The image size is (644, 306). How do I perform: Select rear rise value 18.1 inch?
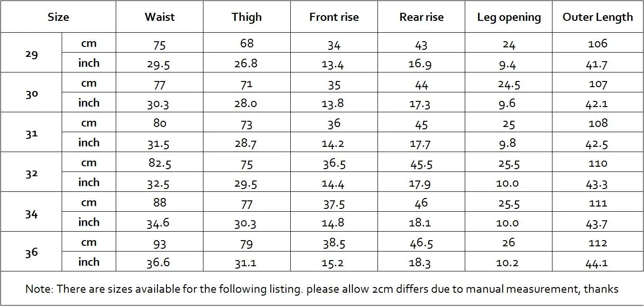[420, 223]
